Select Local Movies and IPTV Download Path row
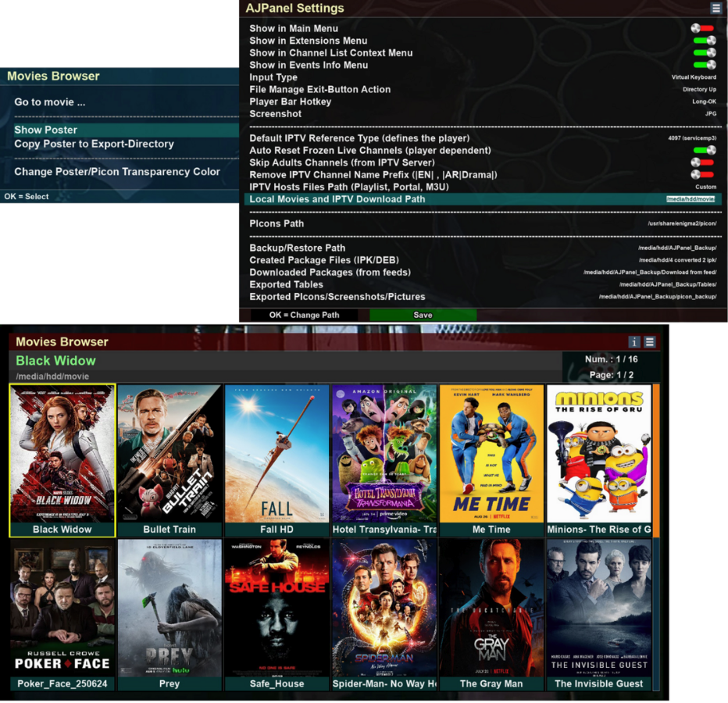This screenshot has width=728, height=703. pyautogui.click(x=483, y=199)
